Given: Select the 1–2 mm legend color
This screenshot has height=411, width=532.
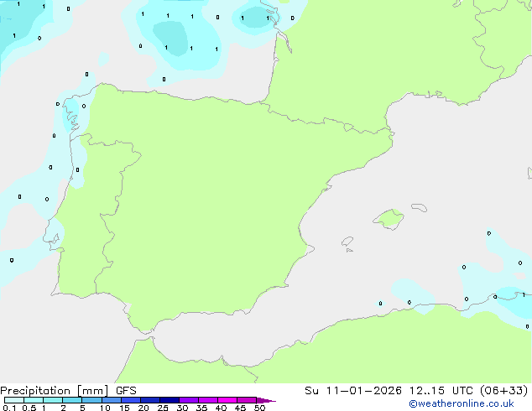Looking at the screenshot, I should pos(53,400).
